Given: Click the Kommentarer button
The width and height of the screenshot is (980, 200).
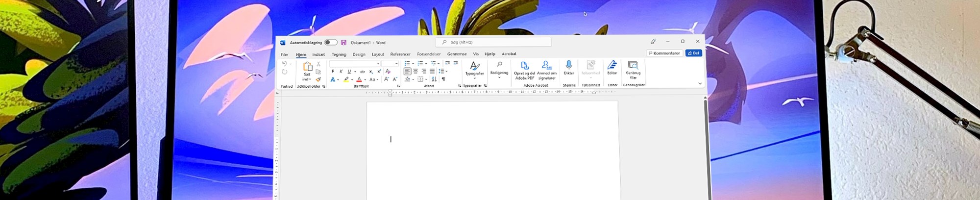Looking at the screenshot, I should coord(664,53).
